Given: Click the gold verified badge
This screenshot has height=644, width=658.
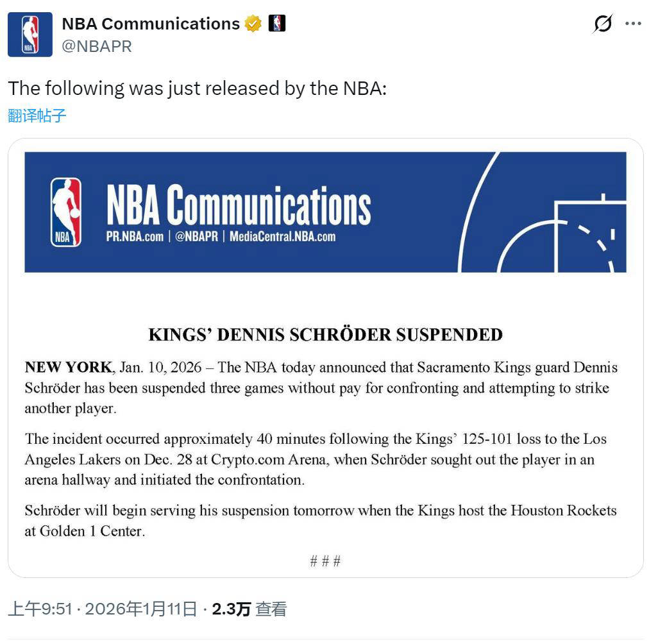Looking at the screenshot, I should (253, 24).
